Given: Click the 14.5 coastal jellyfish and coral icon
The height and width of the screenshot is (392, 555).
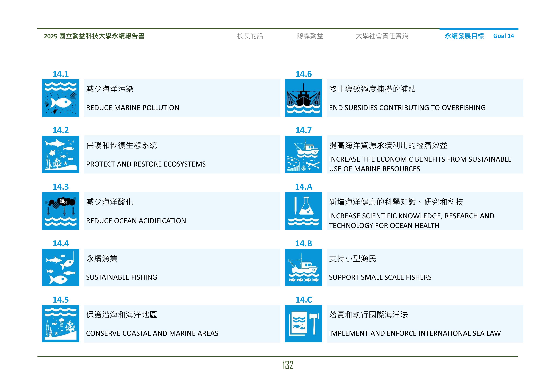Looking at the screenshot, I should tap(60, 324).
